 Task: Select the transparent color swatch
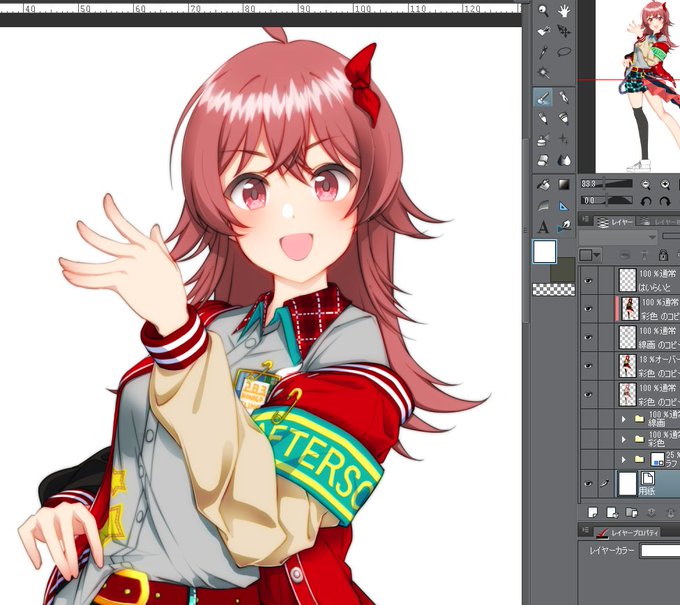[554, 289]
